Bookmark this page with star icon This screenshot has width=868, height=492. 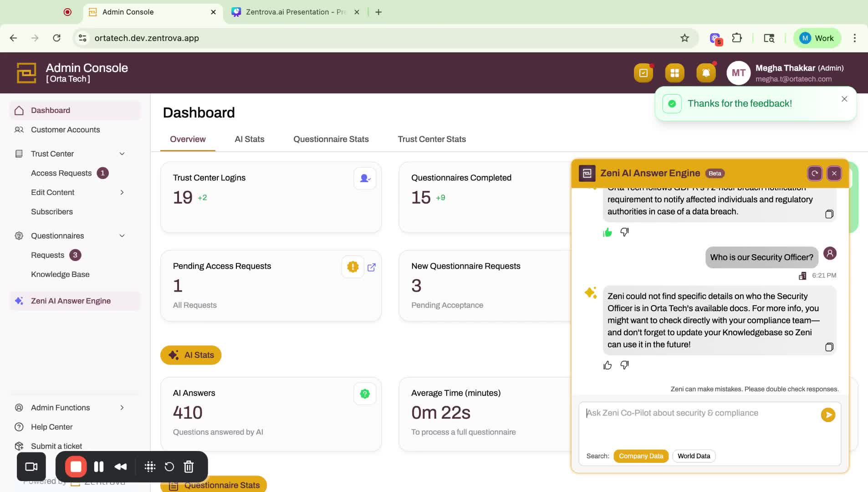pyautogui.click(x=684, y=38)
